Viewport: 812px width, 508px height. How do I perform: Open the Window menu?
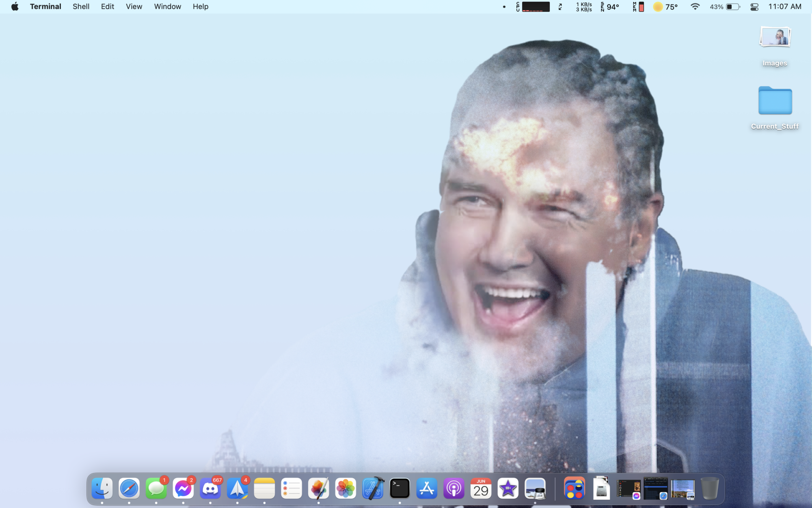point(167,7)
